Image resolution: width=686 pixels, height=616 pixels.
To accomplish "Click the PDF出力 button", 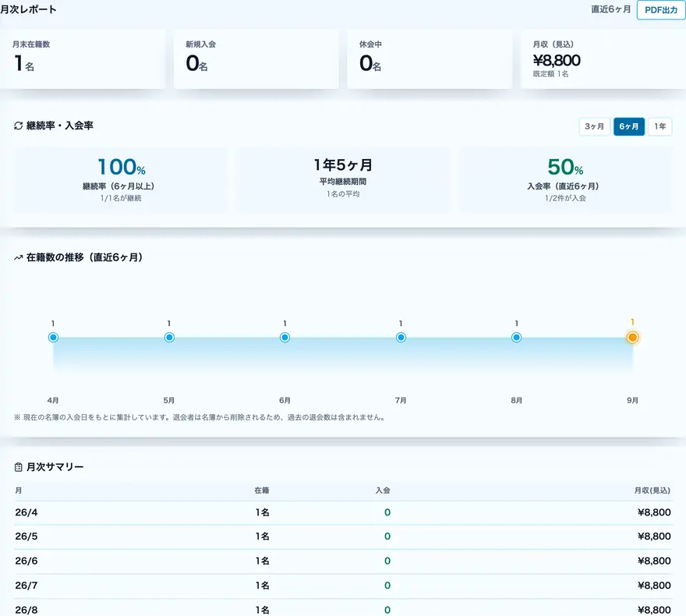I will pyautogui.click(x=660, y=10).
